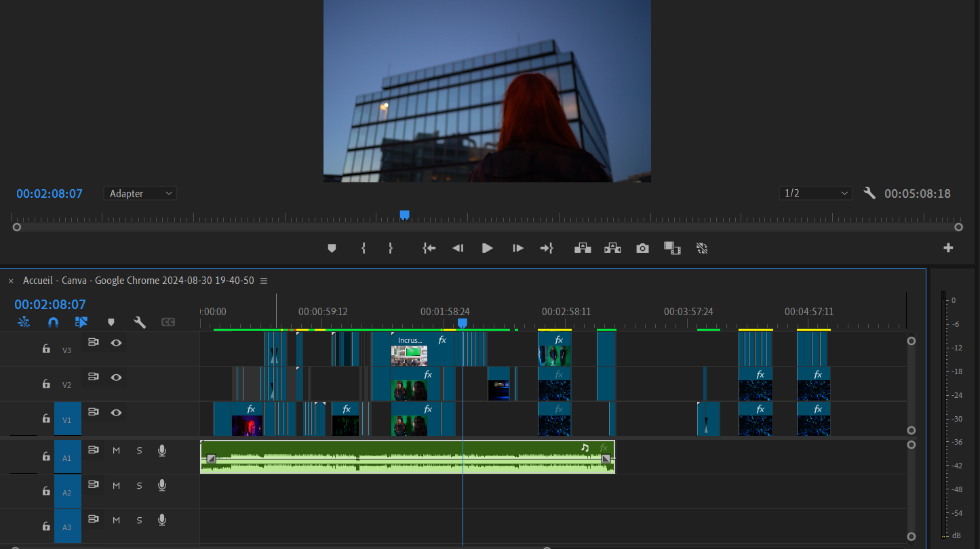
Task: Export frame with the camera icon
Action: 642,248
